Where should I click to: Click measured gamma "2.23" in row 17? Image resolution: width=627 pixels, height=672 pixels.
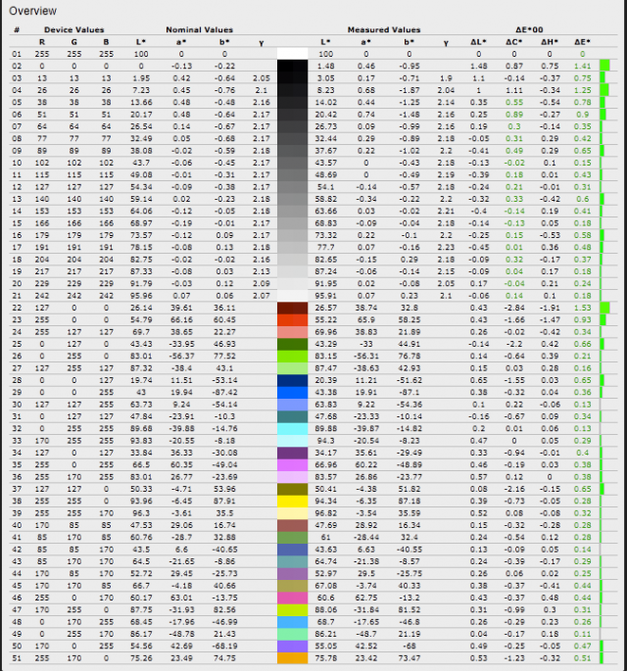[x=446, y=247]
